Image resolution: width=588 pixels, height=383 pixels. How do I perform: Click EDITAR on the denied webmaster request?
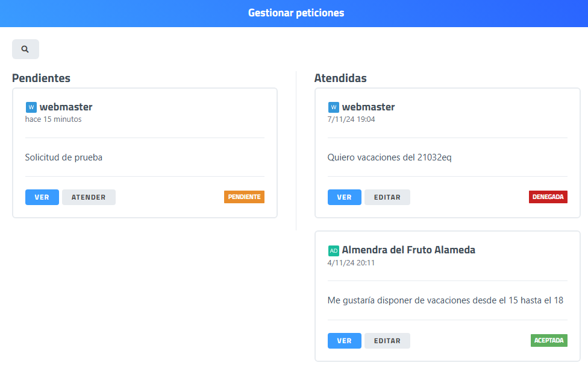pos(387,197)
